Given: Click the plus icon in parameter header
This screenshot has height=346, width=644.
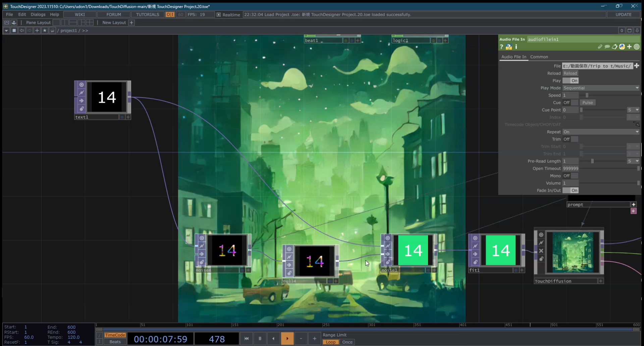Looking at the screenshot, I should pyautogui.click(x=629, y=47).
